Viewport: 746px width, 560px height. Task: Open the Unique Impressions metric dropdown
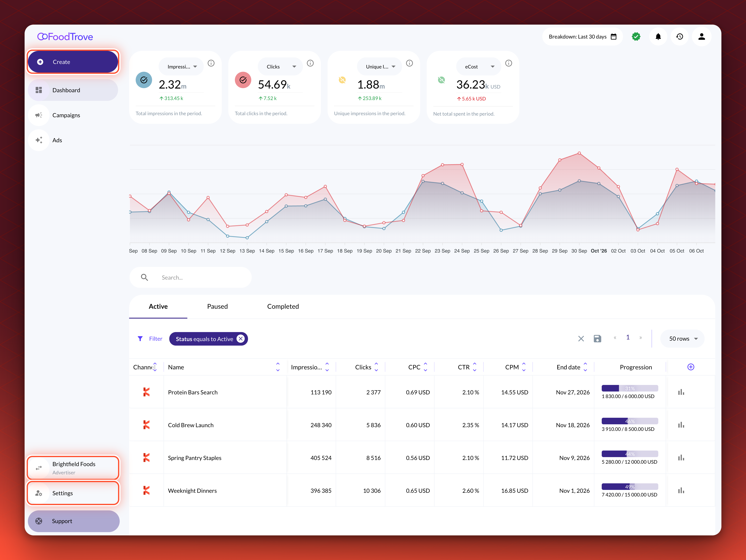[379, 66]
